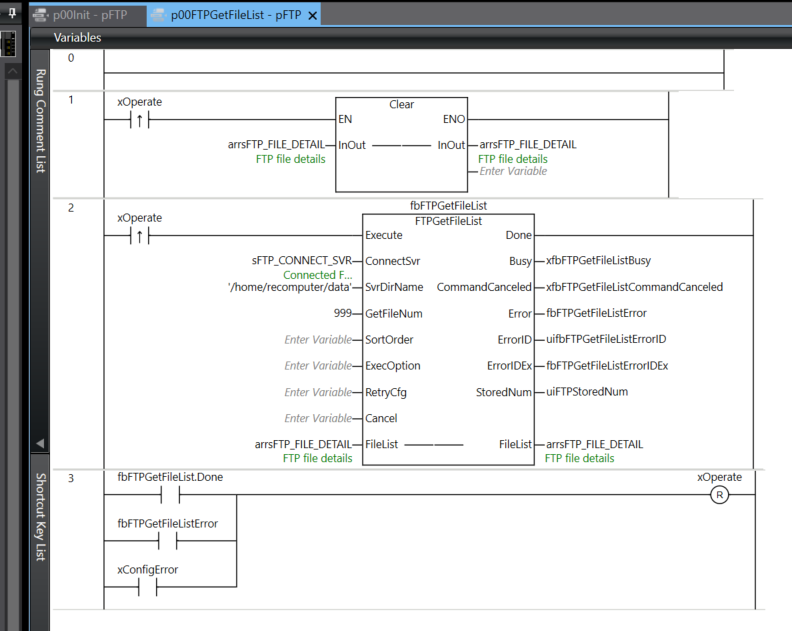Click the Enter Variable field for SortOrder
The image size is (792, 631).
(318, 340)
